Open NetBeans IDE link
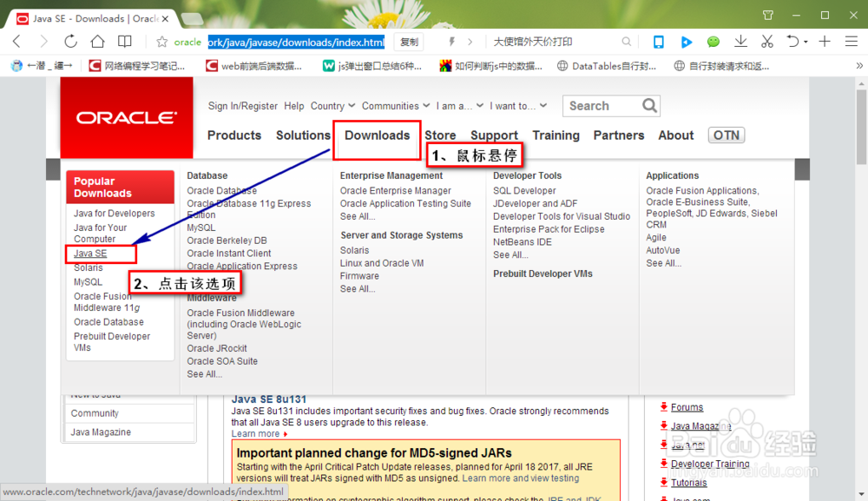This screenshot has height=501, width=868. 522,242
